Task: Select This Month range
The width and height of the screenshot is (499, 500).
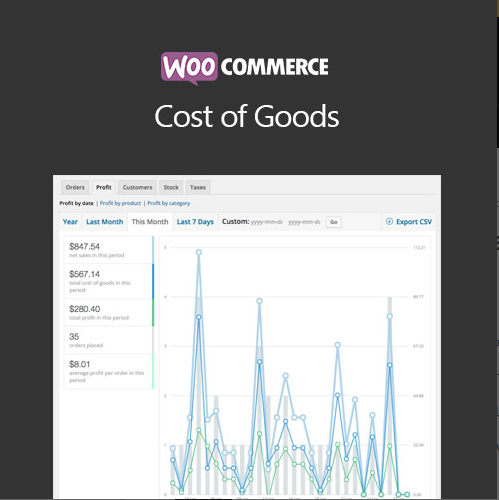Action: pos(150,222)
